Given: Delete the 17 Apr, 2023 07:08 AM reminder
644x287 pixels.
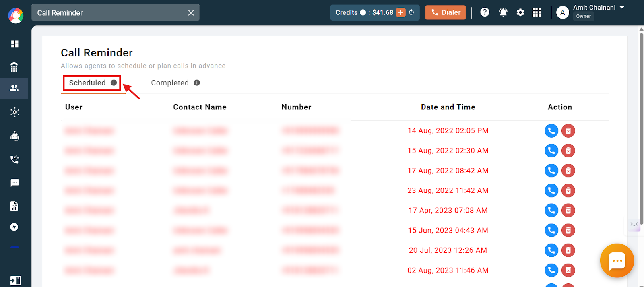Looking at the screenshot, I should point(568,210).
